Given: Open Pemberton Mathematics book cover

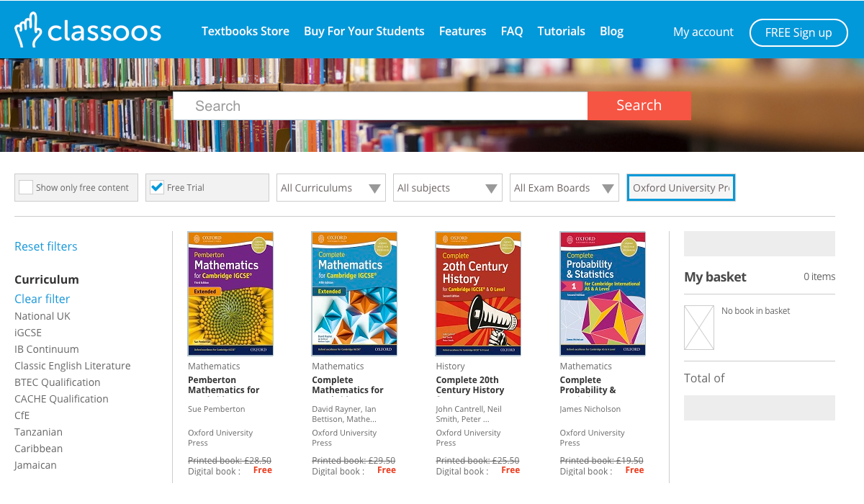Looking at the screenshot, I should coord(230,294).
